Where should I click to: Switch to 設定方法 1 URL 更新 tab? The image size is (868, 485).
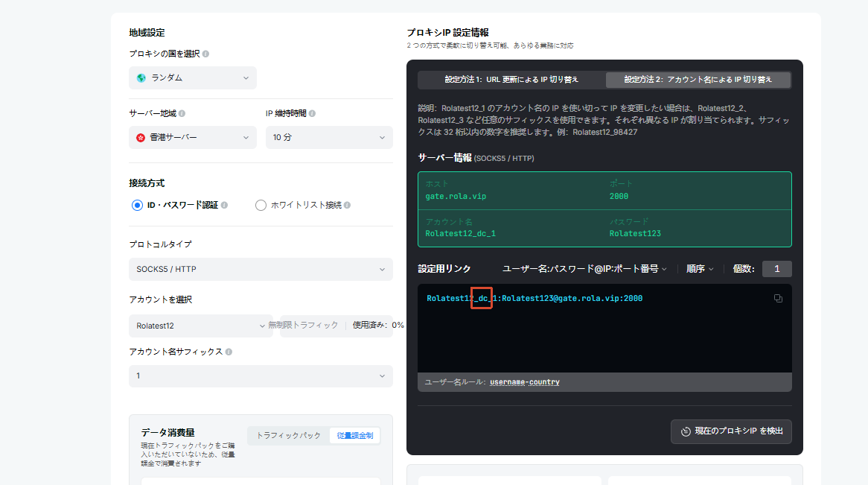pyautogui.click(x=511, y=79)
